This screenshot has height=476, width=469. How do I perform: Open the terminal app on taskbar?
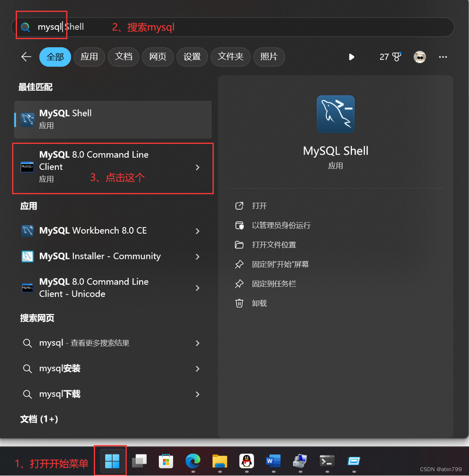point(327,461)
